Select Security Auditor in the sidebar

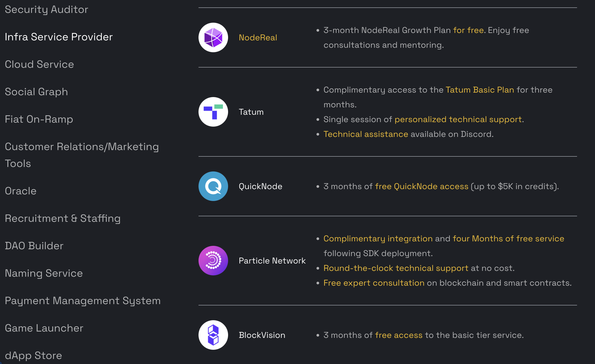46,10
